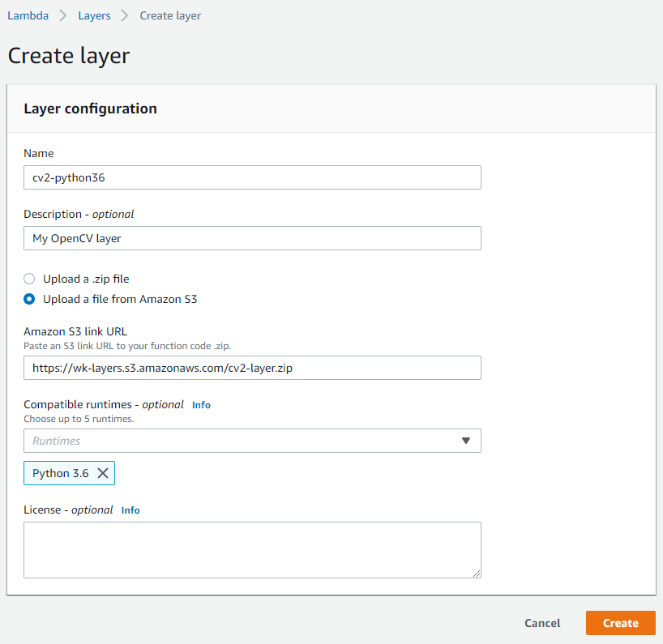Edit the Amazon S3 link URL field
663x644 pixels.
[252, 368]
